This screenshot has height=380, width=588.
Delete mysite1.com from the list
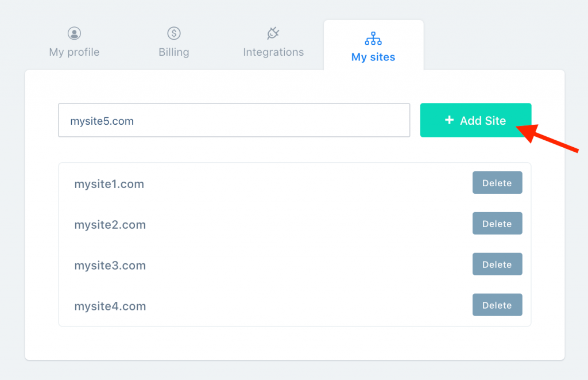coord(497,182)
